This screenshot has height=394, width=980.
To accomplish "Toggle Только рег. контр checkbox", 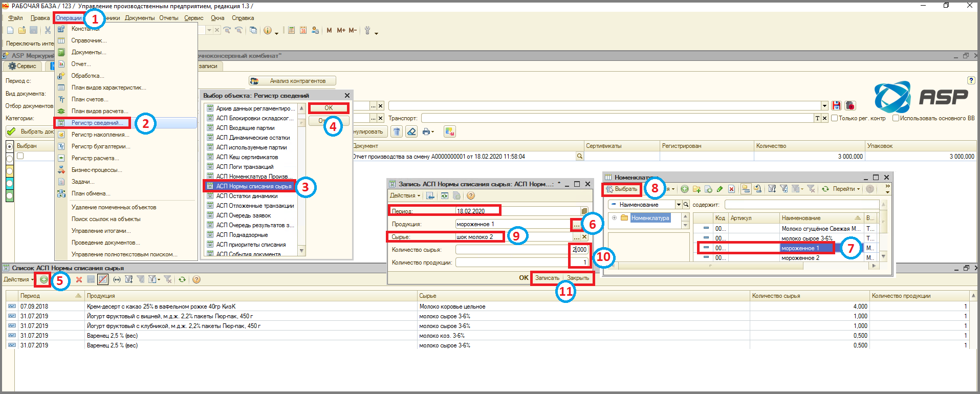I will pos(834,118).
